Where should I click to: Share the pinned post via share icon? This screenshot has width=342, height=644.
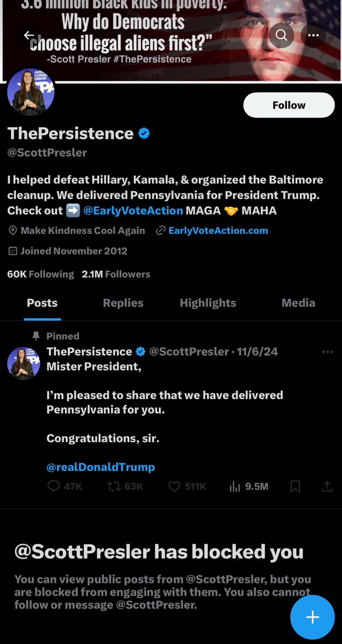(326, 487)
